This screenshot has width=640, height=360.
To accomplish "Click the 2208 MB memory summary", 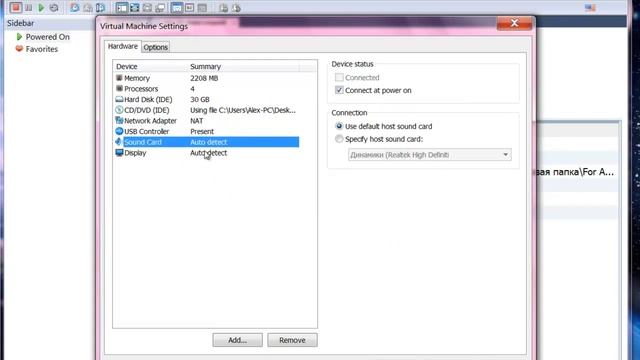I will 204,78.
